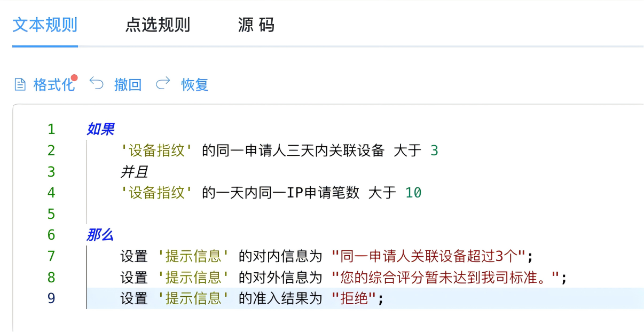Click the number 3 after 大于 on line 2
The height and width of the screenshot is (332, 644).
(434, 151)
